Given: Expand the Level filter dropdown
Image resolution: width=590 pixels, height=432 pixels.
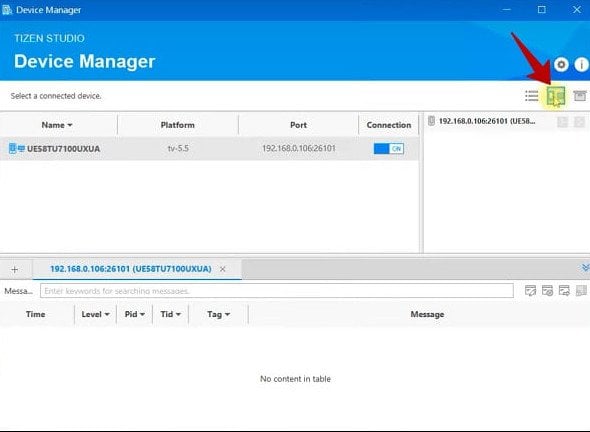Looking at the screenshot, I should [107, 315].
